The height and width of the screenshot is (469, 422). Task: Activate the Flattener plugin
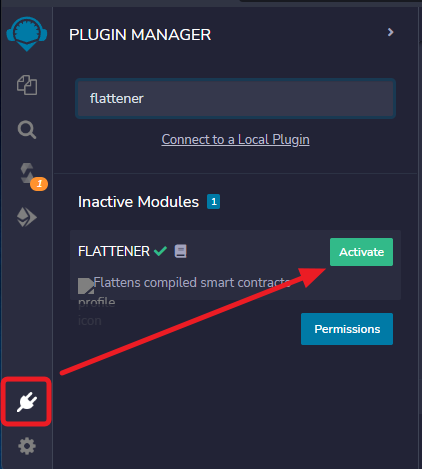tap(361, 252)
